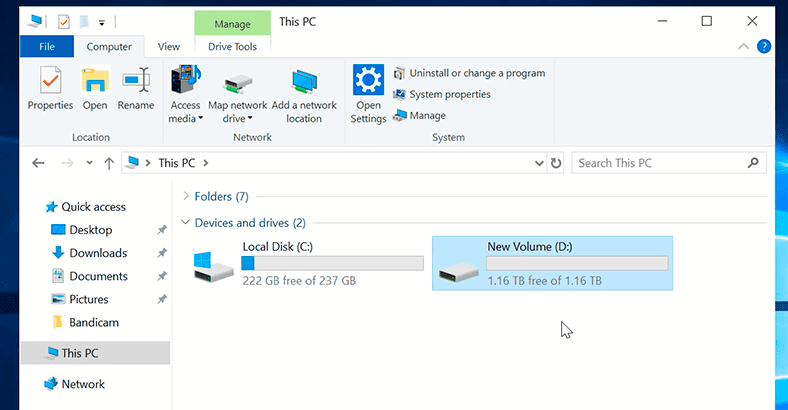The height and width of the screenshot is (410, 788).
Task: Click the Help question mark icon
Action: 764,47
